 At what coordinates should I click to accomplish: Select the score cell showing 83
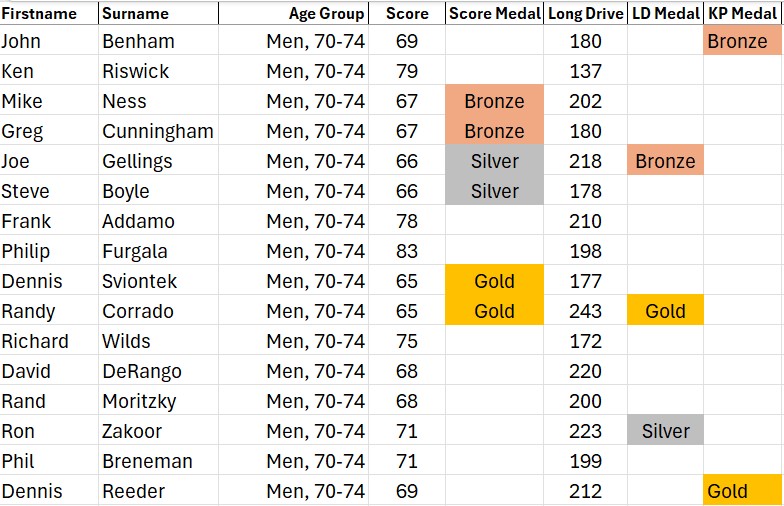(x=406, y=251)
